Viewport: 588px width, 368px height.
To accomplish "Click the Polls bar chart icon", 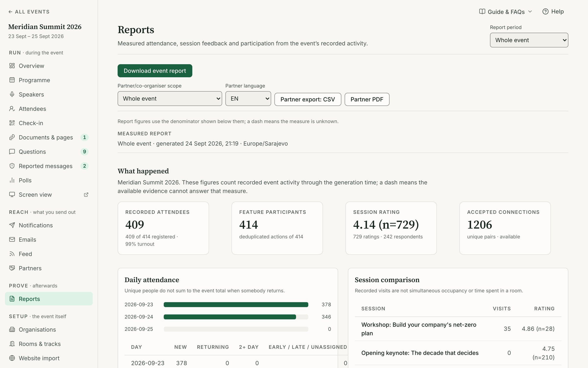I will coord(12,180).
